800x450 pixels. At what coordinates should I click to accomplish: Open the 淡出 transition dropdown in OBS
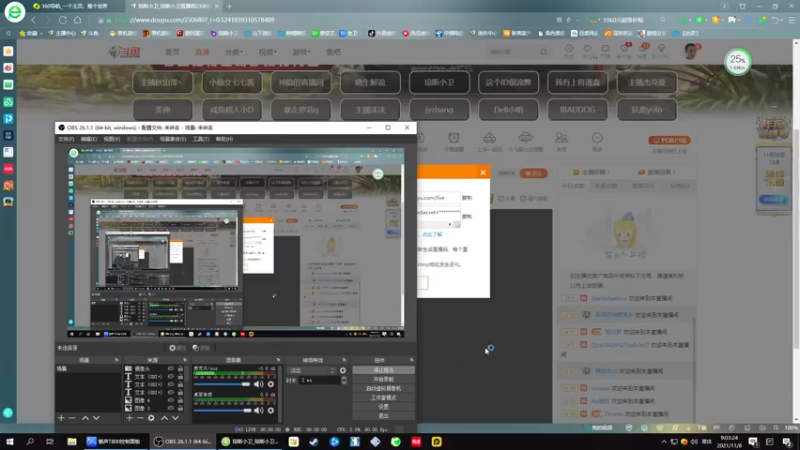[311, 370]
